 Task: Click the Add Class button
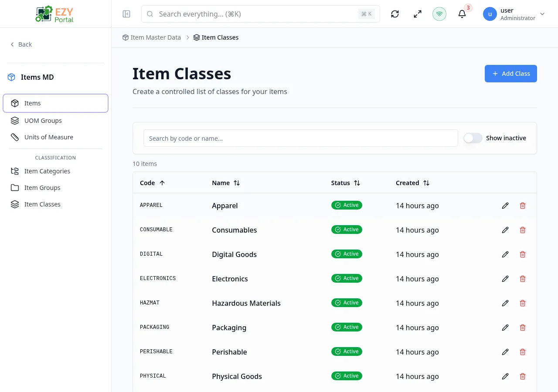(x=511, y=74)
